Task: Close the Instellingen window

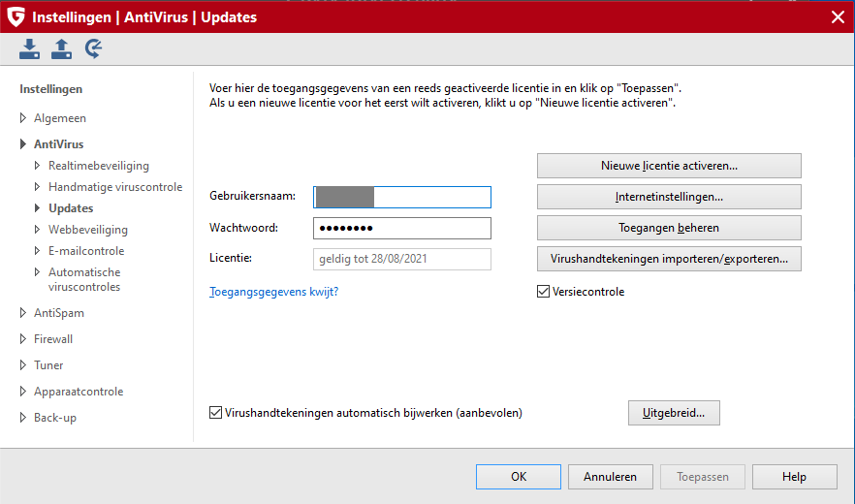Action: [839, 16]
